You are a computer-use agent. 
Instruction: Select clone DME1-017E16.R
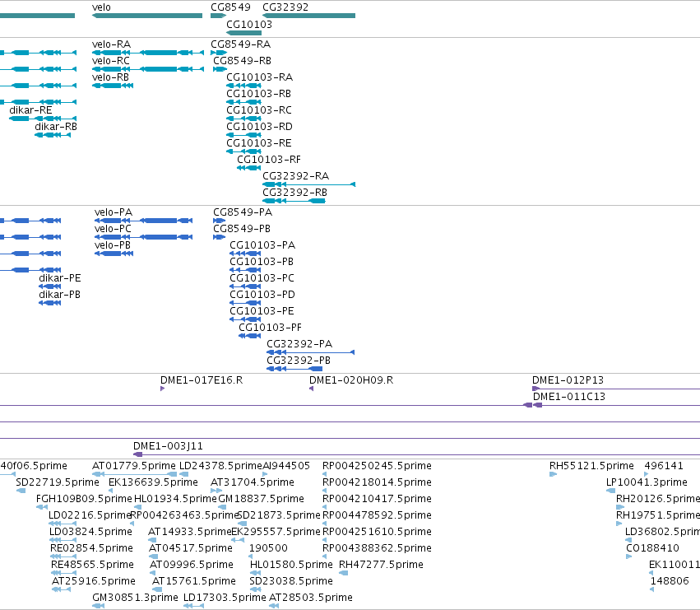coord(202,381)
